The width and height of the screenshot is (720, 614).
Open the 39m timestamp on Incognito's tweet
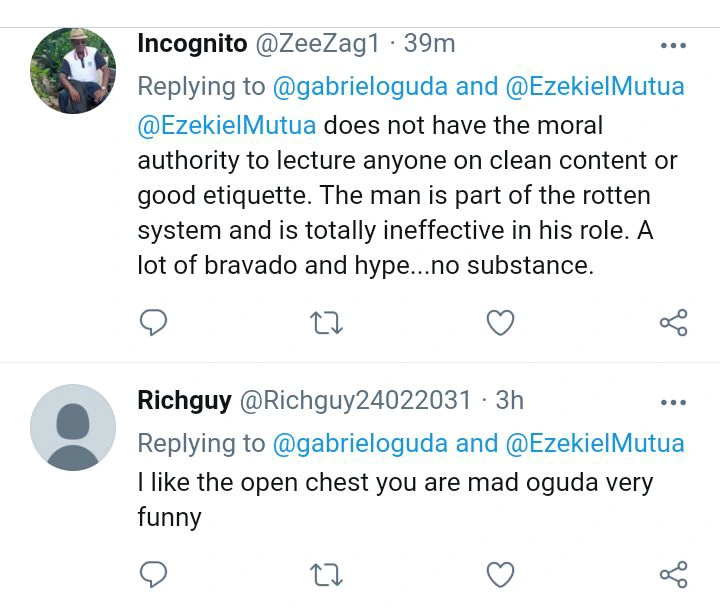point(429,44)
